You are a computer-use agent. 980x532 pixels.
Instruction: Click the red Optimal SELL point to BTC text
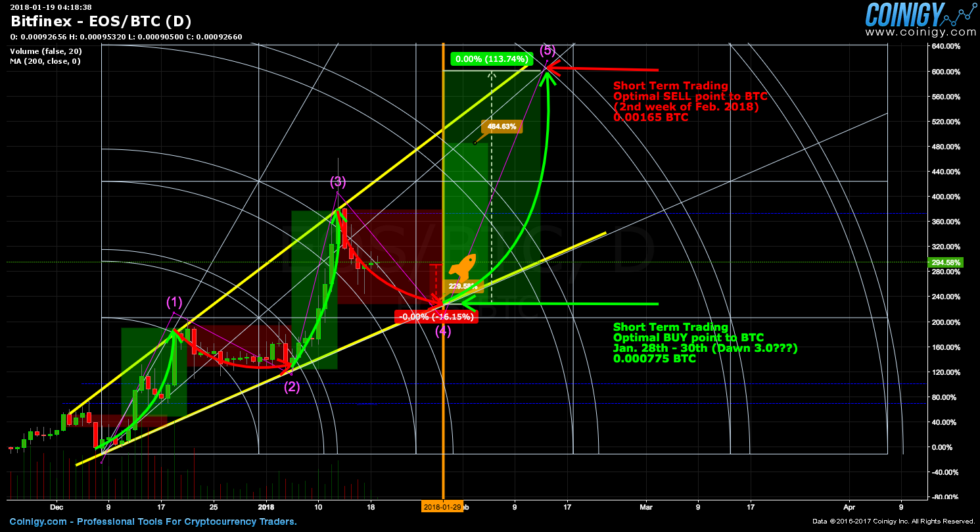[x=690, y=97]
